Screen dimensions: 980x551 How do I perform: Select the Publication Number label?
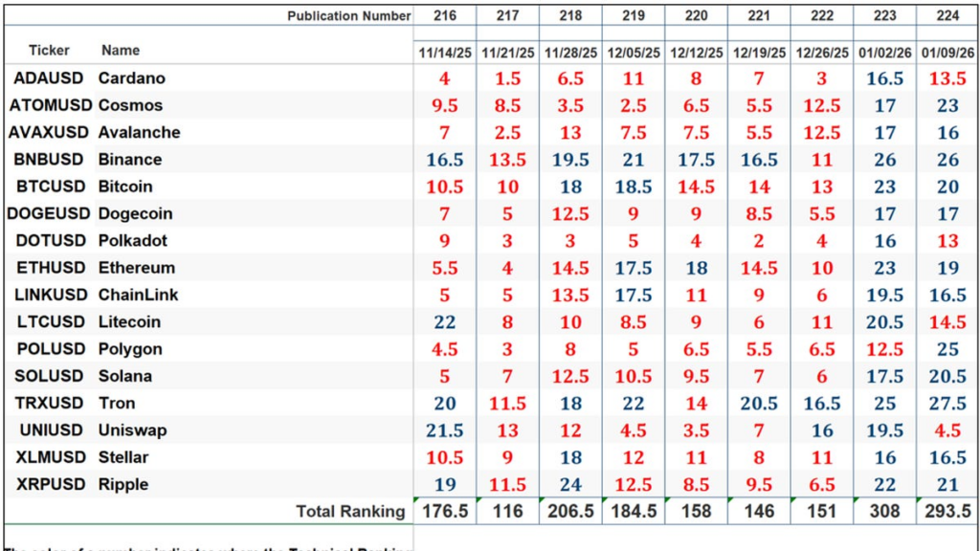[348, 15]
